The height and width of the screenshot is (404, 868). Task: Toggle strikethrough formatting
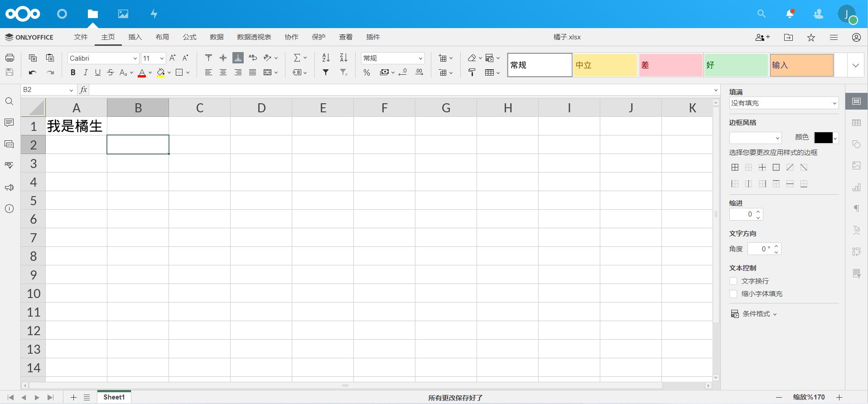click(111, 72)
